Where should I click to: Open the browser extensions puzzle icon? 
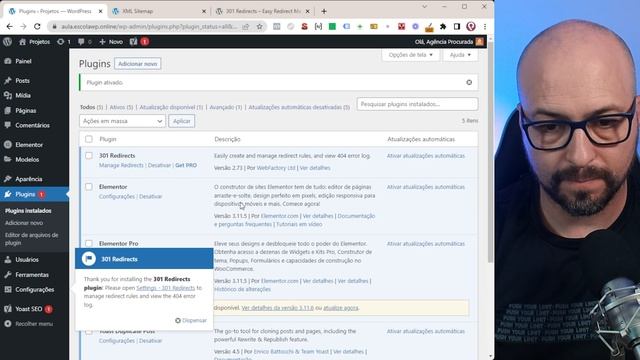443,27
